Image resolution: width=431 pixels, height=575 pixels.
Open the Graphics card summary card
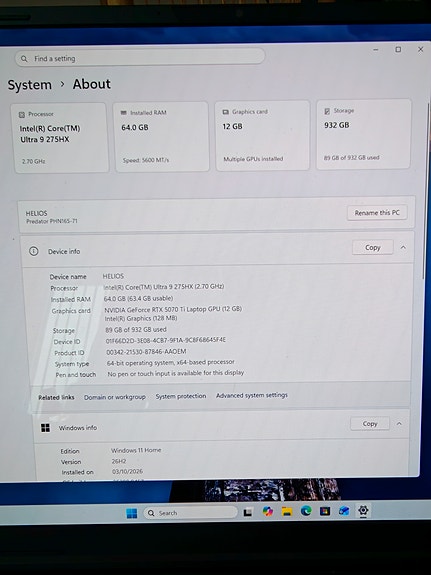262,135
